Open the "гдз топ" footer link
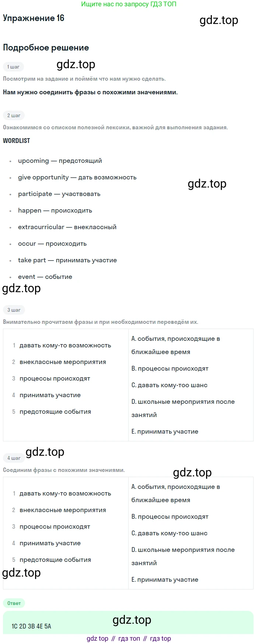The height and width of the screenshot is (644, 258). click(x=129, y=638)
